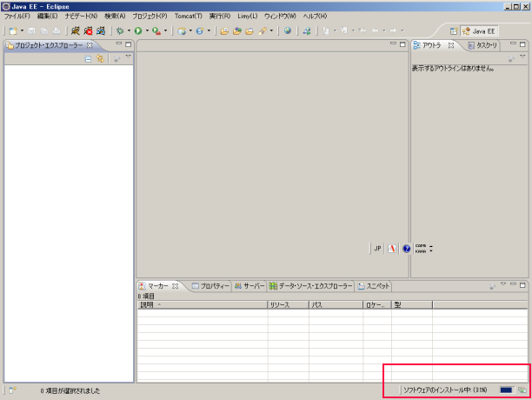Switch to the スニペット tab
The image size is (532, 400).
[x=374, y=286]
